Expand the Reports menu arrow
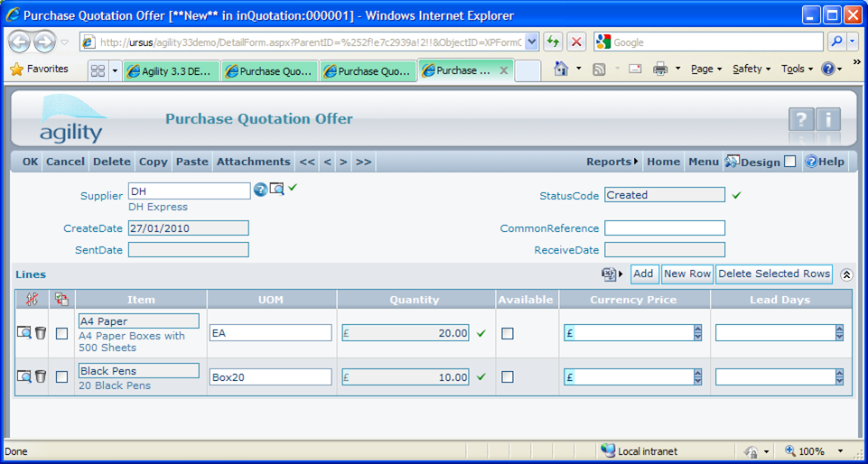Image resolution: width=868 pixels, height=464 pixels. [636, 162]
